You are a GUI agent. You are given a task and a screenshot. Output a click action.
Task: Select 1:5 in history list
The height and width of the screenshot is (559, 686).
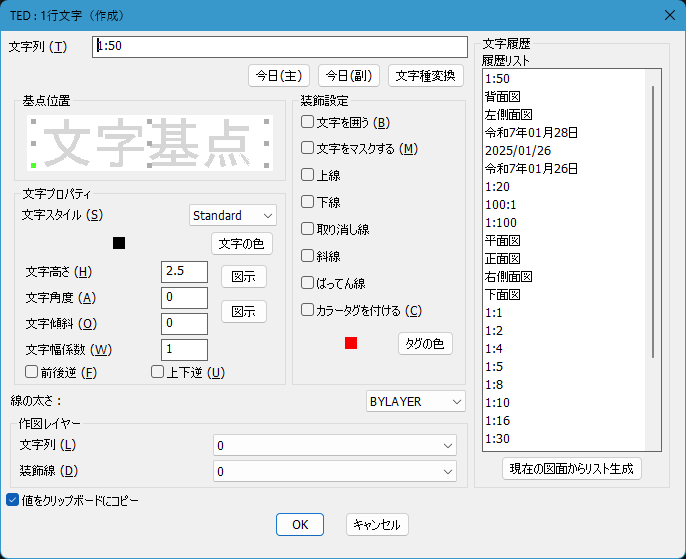[x=564, y=367]
